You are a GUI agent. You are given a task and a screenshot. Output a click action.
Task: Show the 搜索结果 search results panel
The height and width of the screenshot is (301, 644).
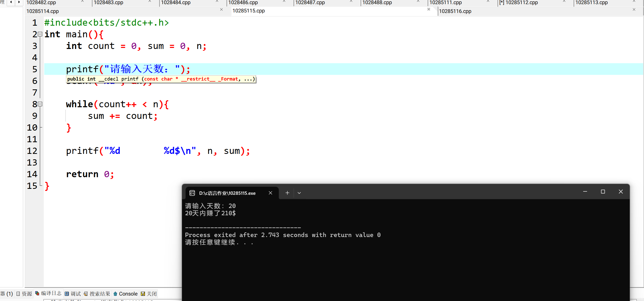pyautogui.click(x=97, y=294)
